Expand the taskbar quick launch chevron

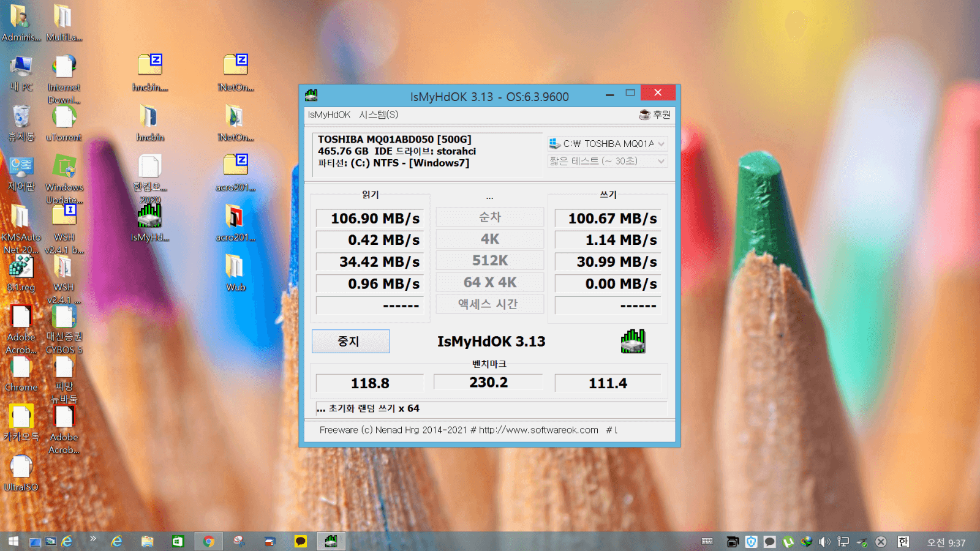click(x=93, y=539)
